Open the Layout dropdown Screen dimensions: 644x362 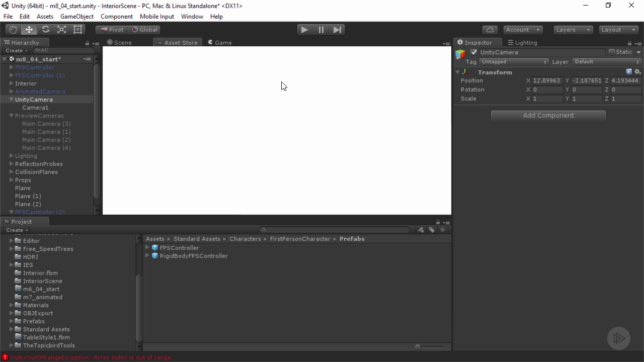[619, 30]
